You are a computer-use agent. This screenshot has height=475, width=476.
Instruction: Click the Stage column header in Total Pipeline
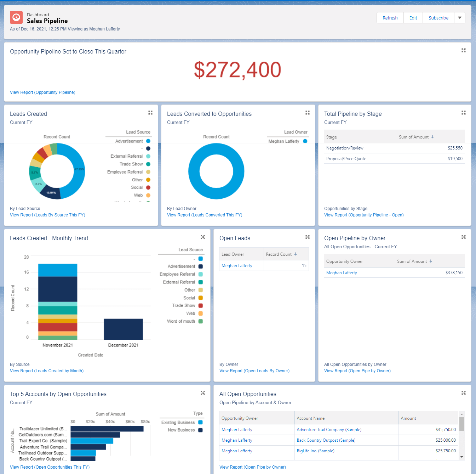(360, 137)
